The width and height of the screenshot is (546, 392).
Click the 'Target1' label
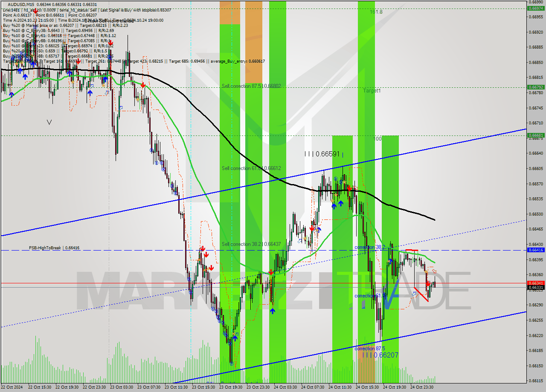[372, 91]
